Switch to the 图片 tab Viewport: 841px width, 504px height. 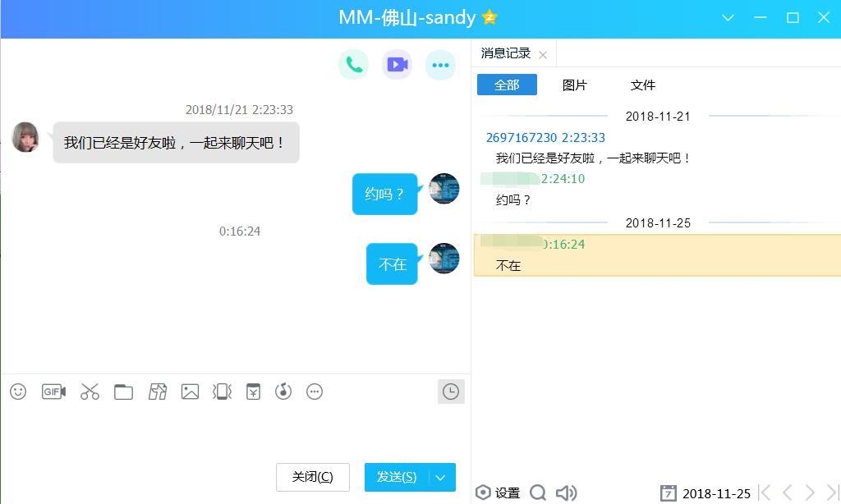574,85
